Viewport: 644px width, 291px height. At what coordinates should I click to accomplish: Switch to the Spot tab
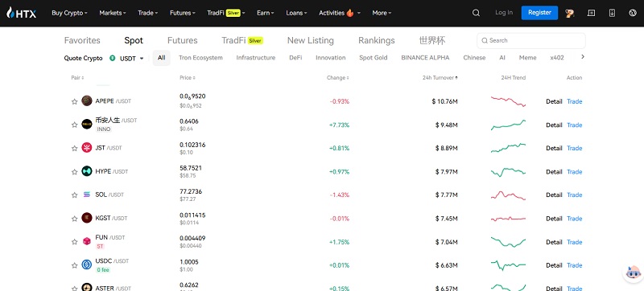(x=134, y=40)
